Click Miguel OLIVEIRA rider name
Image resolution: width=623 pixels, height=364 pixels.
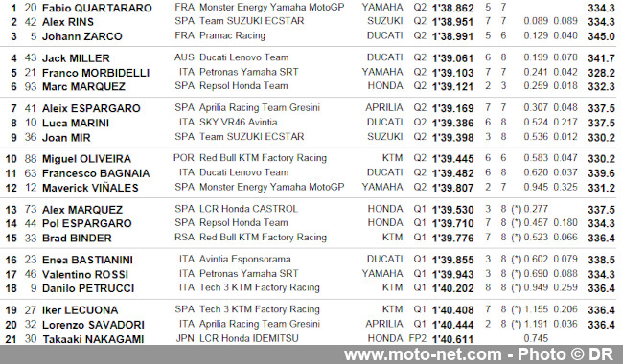coord(86,159)
